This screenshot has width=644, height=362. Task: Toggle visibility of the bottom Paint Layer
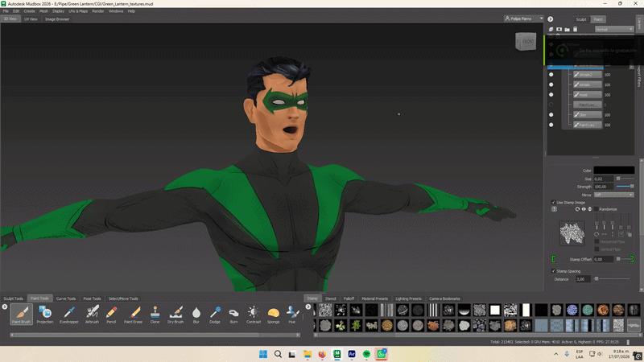(x=551, y=125)
